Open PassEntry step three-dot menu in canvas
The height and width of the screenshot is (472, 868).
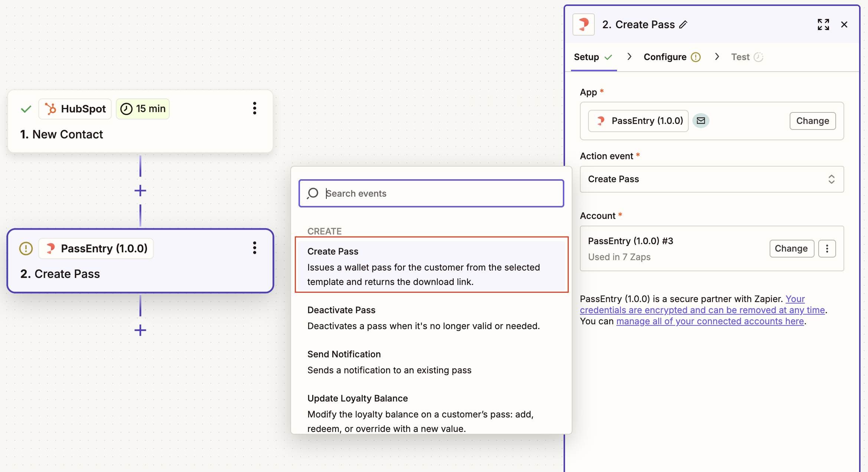pos(255,248)
